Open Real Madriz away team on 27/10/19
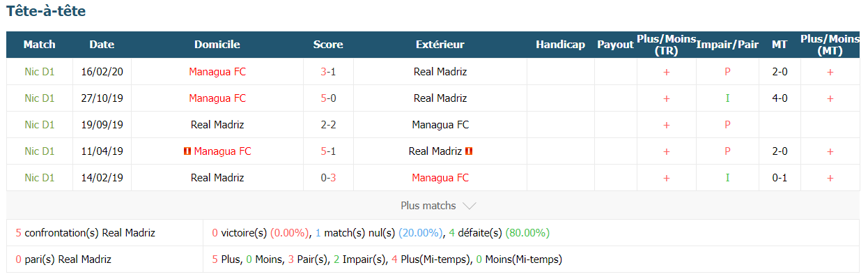Viewport: 868px width, 279px height. 440,98
